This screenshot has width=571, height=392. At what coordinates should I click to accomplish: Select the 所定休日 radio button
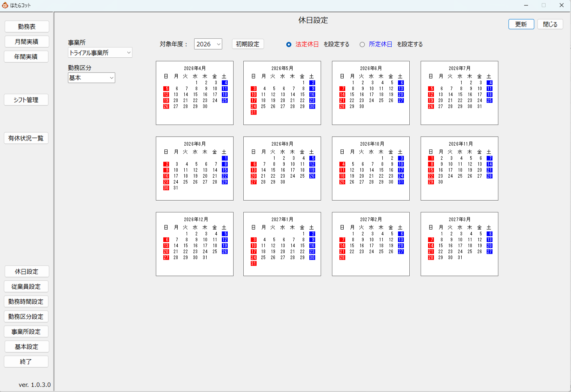pyautogui.click(x=362, y=45)
